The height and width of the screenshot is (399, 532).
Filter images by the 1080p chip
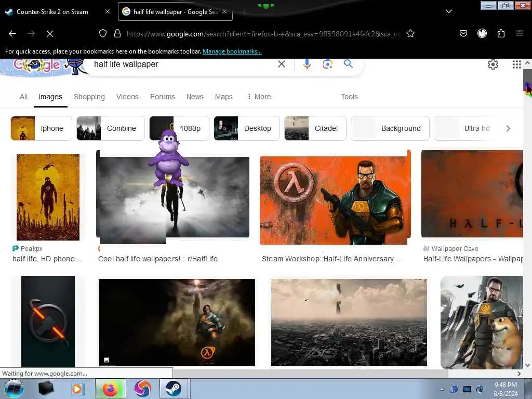[x=179, y=128]
